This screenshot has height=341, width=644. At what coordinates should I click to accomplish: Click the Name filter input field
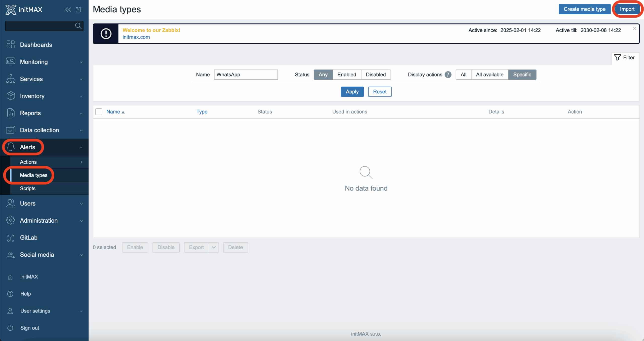[246, 75]
